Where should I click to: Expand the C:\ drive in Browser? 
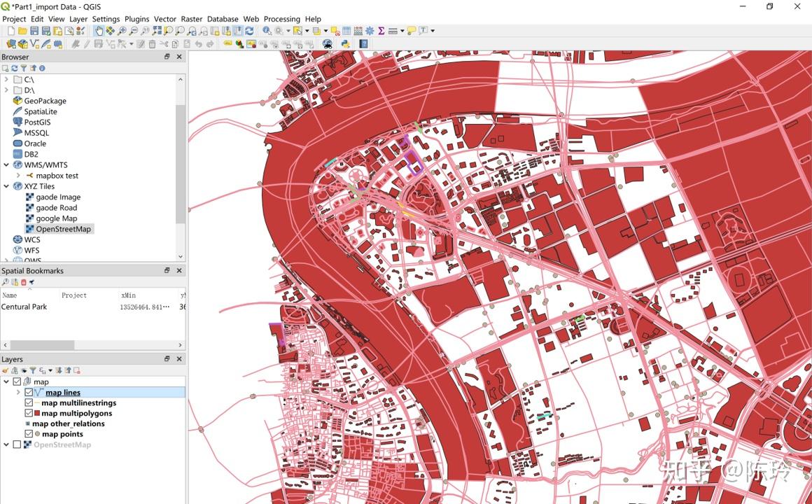pos(6,80)
